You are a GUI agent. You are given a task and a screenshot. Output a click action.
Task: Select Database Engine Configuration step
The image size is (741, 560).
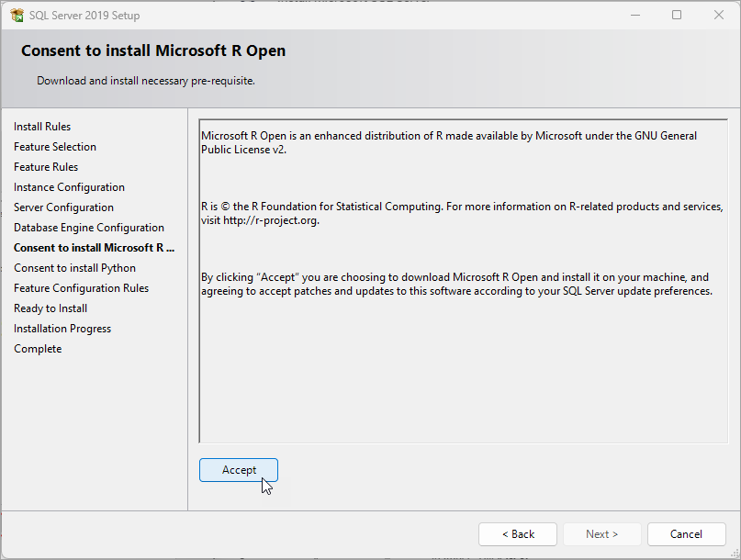click(x=89, y=228)
